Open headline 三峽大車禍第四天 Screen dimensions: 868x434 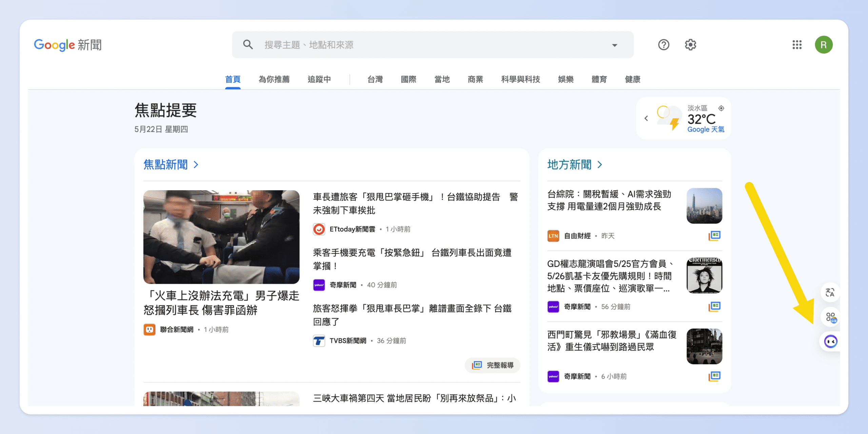[414, 398]
